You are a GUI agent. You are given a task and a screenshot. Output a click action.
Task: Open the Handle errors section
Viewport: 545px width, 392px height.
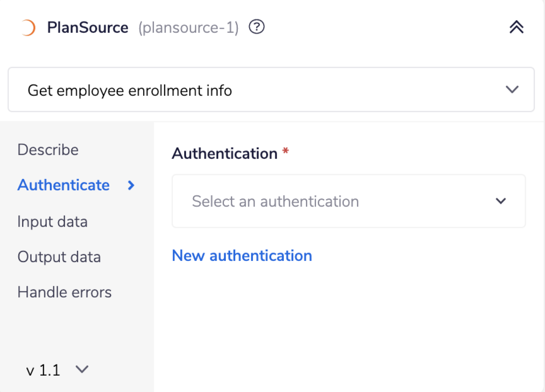tap(64, 292)
